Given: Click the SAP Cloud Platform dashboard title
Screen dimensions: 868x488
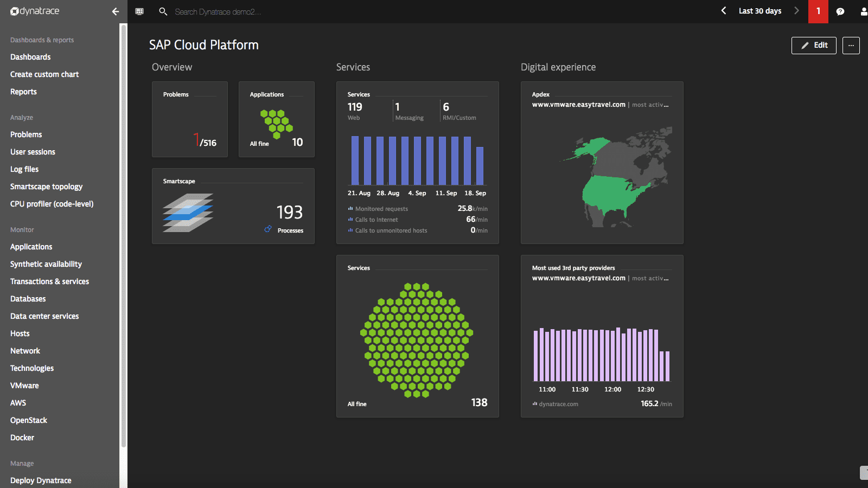Looking at the screenshot, I should point(204,45).
